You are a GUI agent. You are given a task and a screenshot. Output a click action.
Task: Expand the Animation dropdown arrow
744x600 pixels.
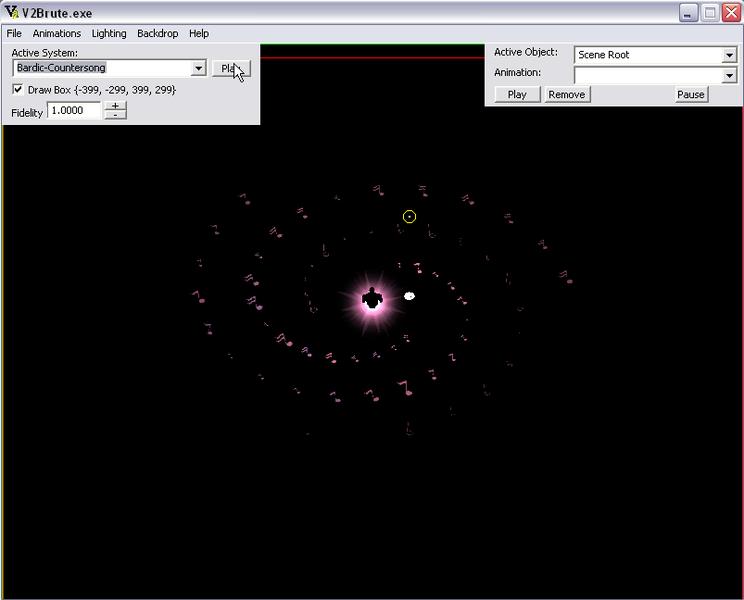pyautogui.click(x=729, y=75)
